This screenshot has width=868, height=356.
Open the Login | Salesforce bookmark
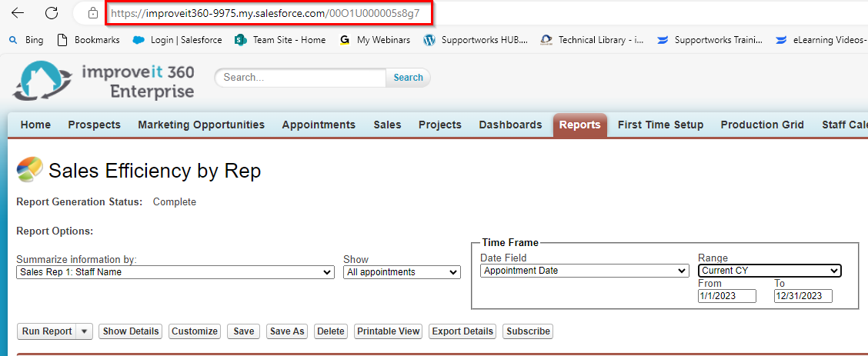tap(178, 40)
